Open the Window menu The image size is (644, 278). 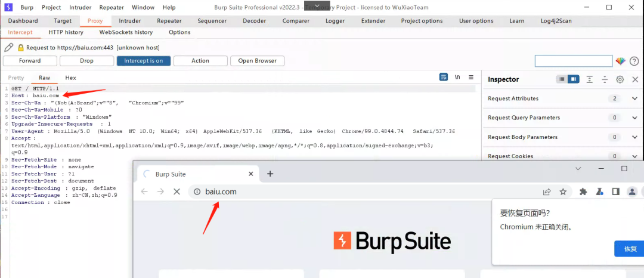[143, 7]
